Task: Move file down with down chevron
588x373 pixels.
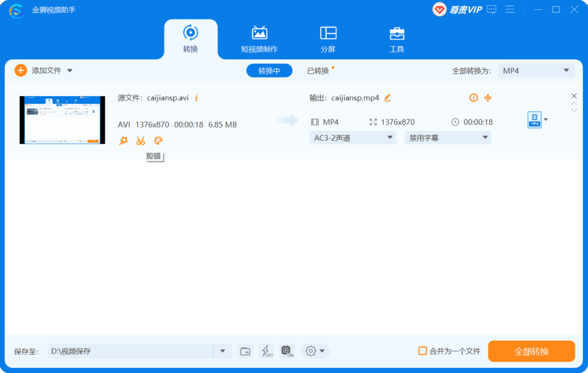Action: click(x=574, y=110)
